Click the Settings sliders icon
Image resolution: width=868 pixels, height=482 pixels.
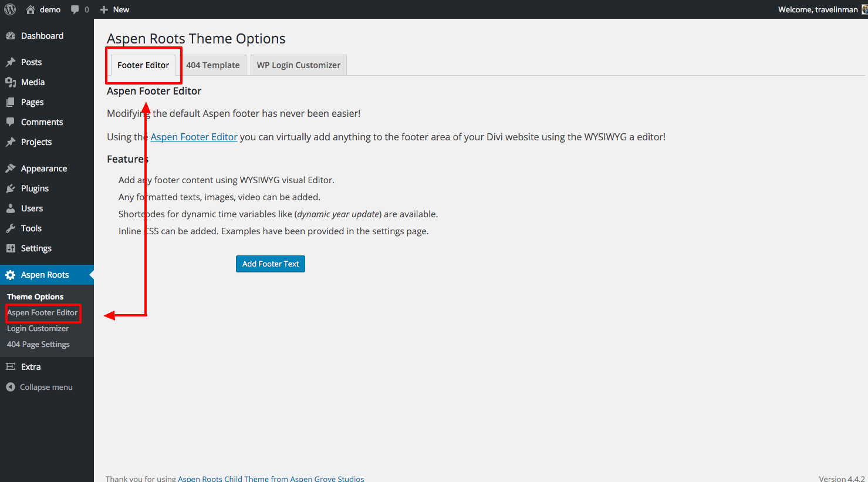[x=11, y=248]
